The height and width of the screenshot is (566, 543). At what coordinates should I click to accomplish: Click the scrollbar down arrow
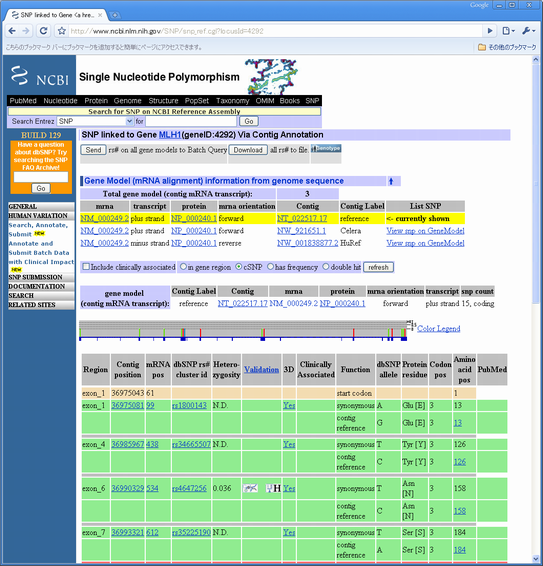coord(536,559)
